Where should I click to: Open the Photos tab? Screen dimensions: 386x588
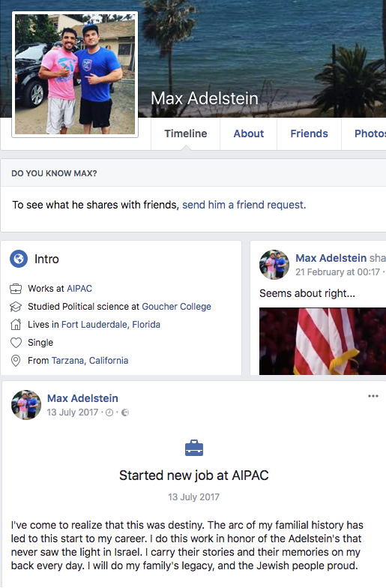coord(369,133)
